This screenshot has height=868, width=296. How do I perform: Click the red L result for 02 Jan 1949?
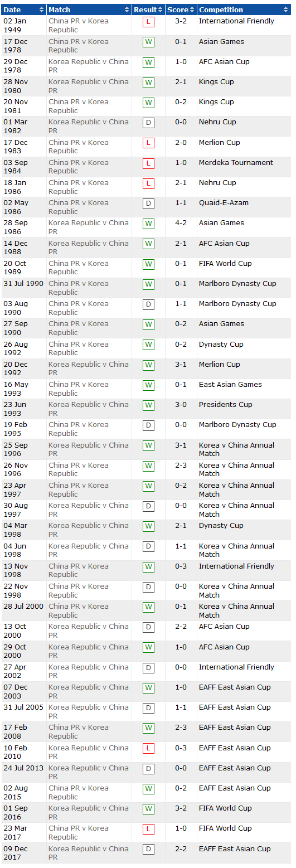(148, 22)
